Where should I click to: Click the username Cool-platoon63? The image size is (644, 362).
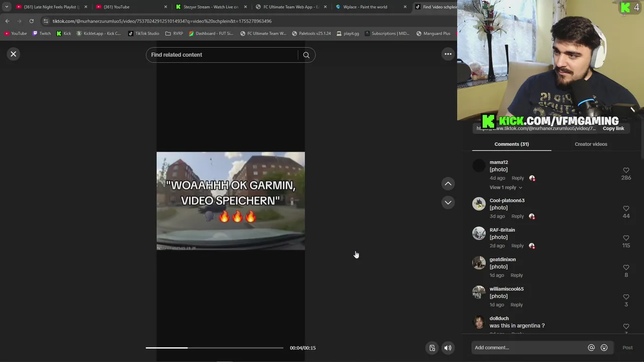pyautogui.click(x=507, y=201)
